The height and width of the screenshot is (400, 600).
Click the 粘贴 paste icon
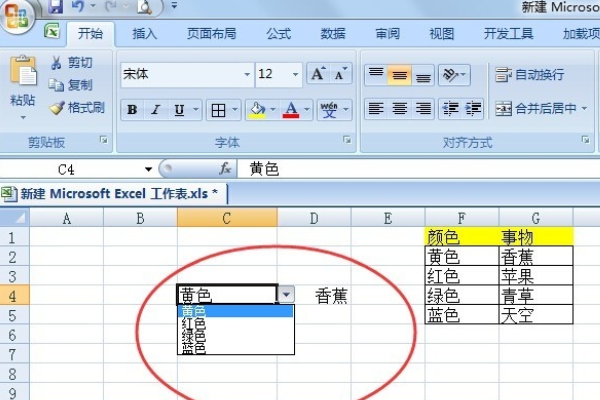[23, 70]
